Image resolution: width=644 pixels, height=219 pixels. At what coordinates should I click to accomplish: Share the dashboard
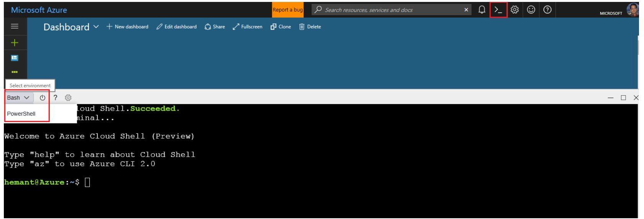215,27
